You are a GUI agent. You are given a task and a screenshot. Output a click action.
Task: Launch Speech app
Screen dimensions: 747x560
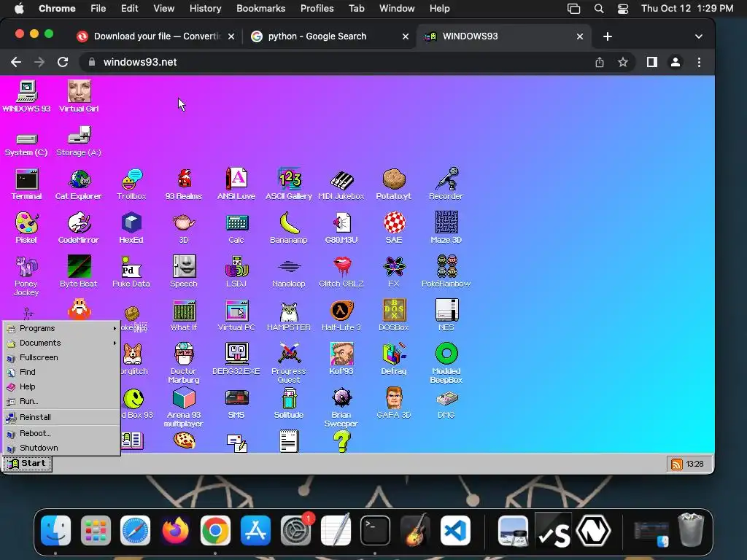click(x=184, y=272)
